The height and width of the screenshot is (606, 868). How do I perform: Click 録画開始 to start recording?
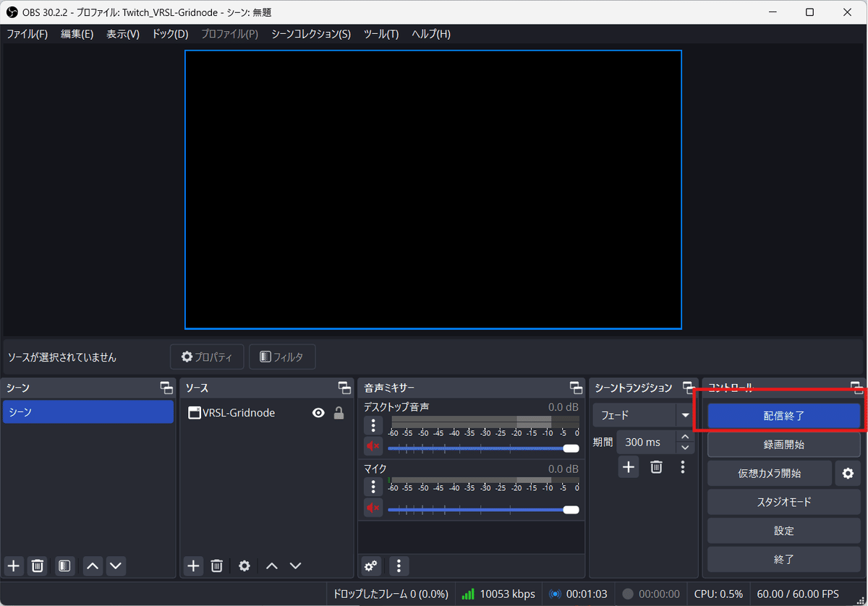pos(784,445)
